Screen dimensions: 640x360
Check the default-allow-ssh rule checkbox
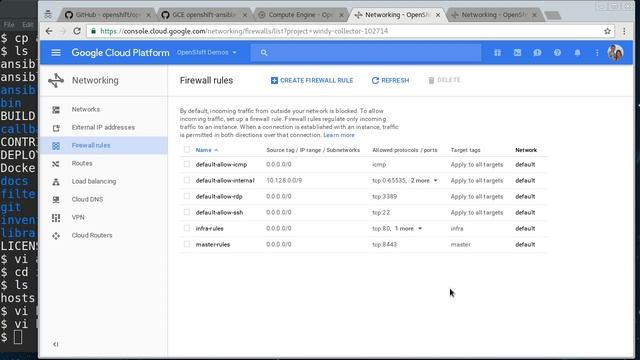(187, 212)
